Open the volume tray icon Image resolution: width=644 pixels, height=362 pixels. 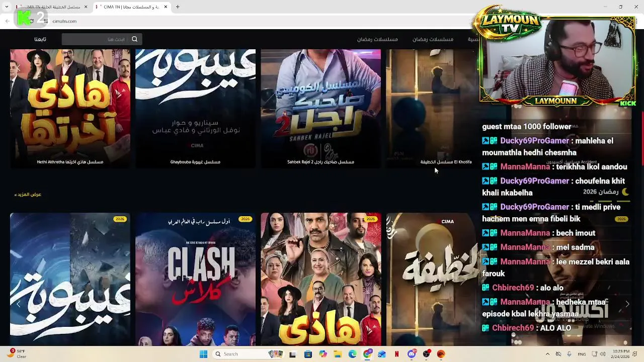603,354
